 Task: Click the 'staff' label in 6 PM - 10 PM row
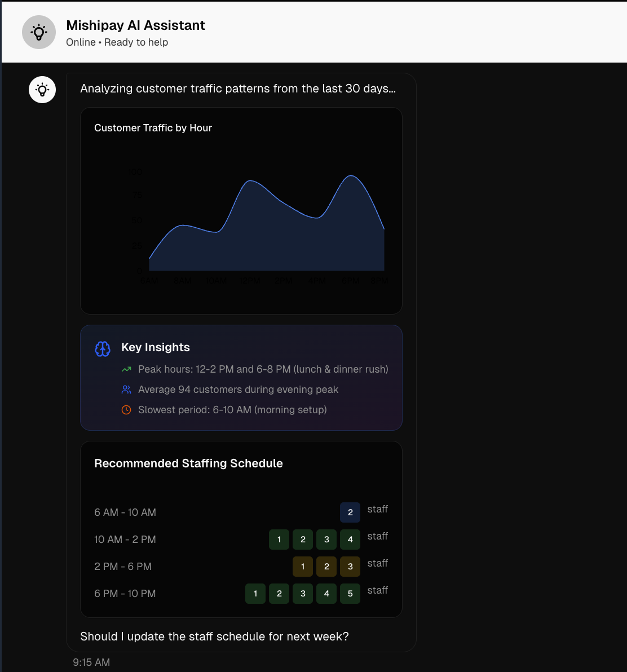[378, 590]
